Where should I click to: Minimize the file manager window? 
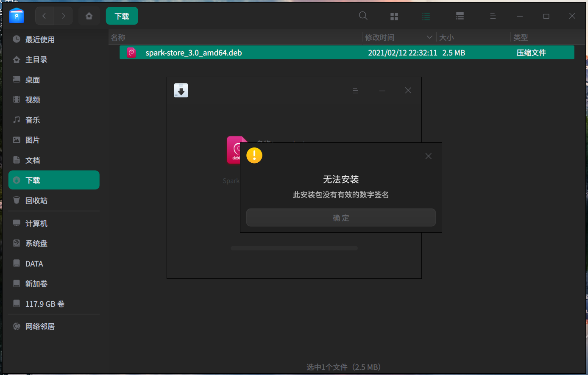coord(520,16)
